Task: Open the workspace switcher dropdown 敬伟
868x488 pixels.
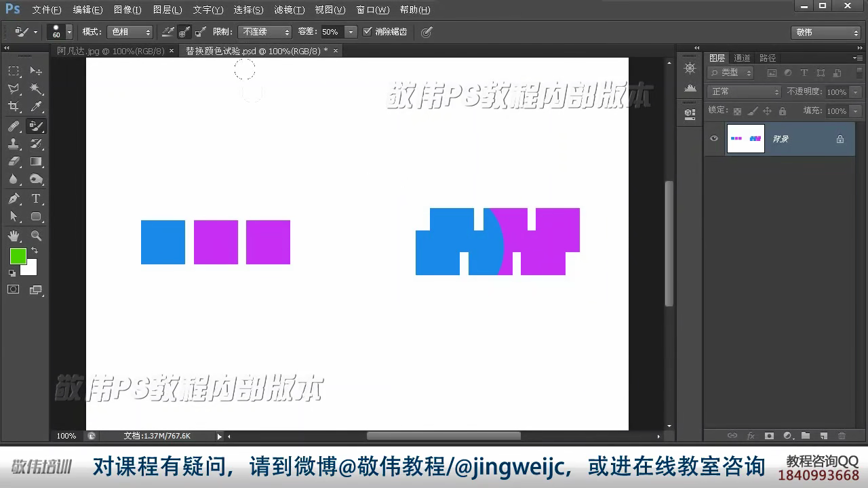Action: point(825,33)
